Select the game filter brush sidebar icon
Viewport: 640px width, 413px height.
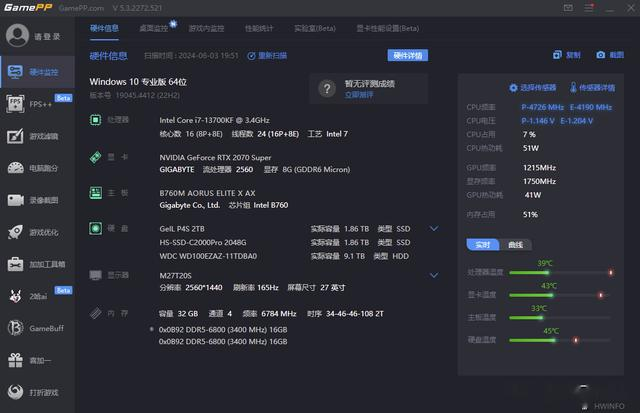[x=16, y=136]
